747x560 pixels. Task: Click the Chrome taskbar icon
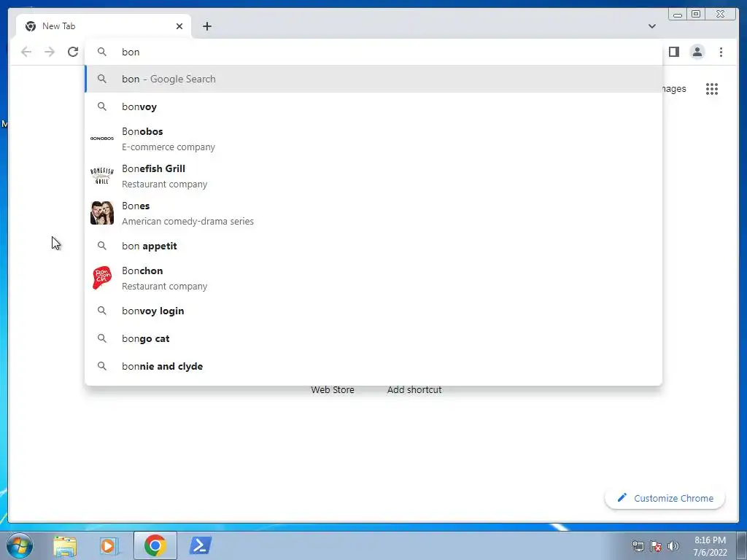(155, 545)
